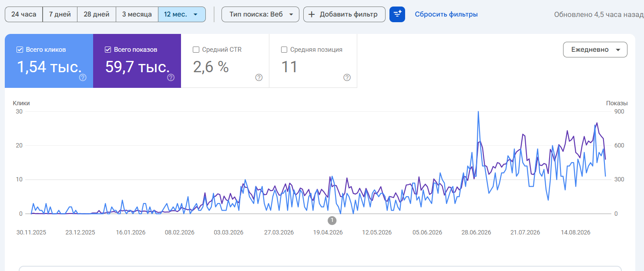Screen dimensions: 644x271
Task: Click the 05.06.2026 date label
Action: [x=427, y=232]
